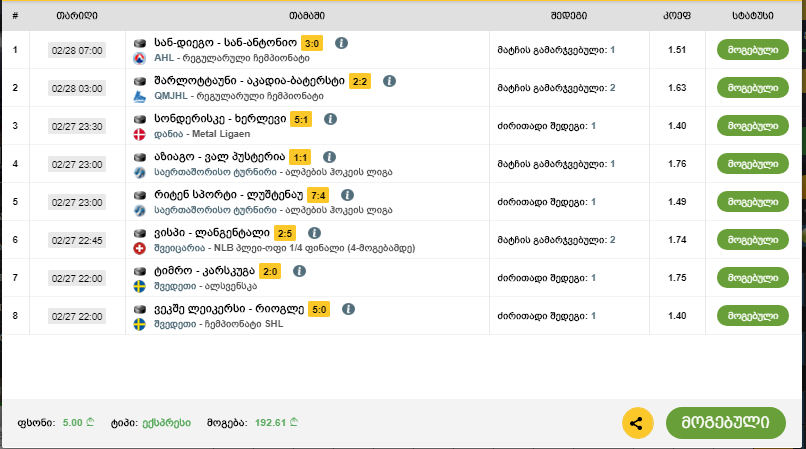Image resolution: width=806 pixels, height=449 pixels.
Task: Click hockey puck icon beside ვისპი - ლანგენტალი
Action: [140, 234]
